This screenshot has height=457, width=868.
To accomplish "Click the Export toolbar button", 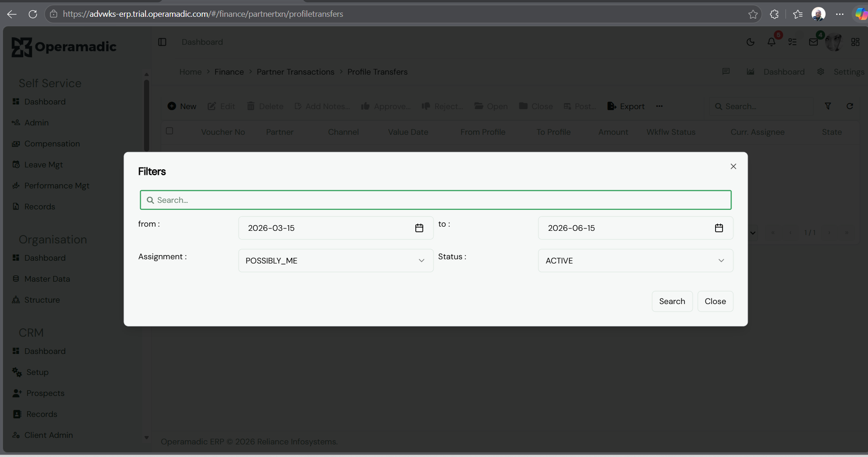I will 626,106.
